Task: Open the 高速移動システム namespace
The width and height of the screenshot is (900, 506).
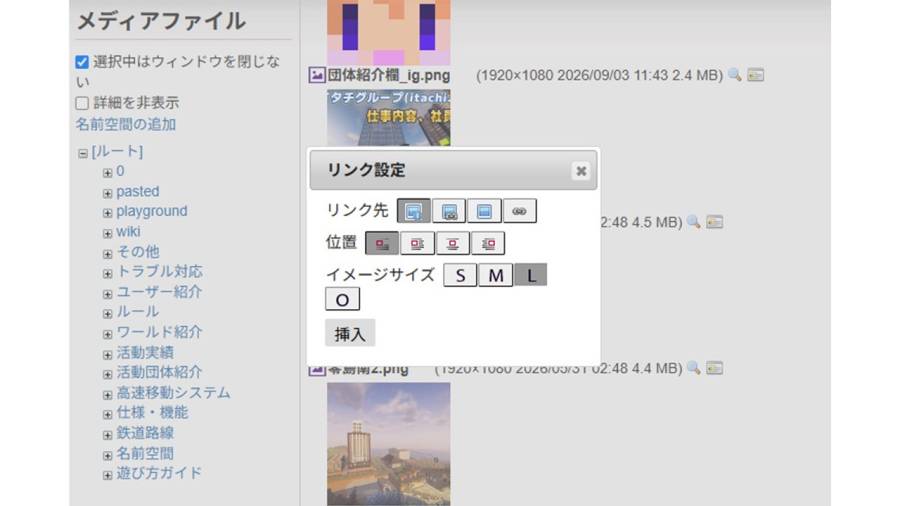Action: (x=173, y=392)
